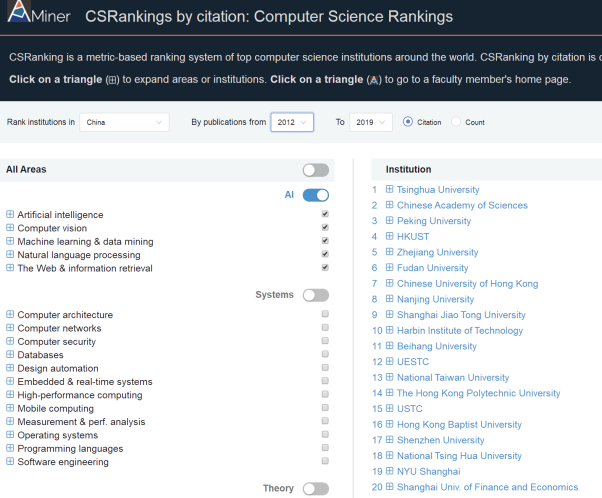This screenshot has width=602, height=498.
Task: Expand Zhejiang University plus icon
Action: tap(389, 253)
